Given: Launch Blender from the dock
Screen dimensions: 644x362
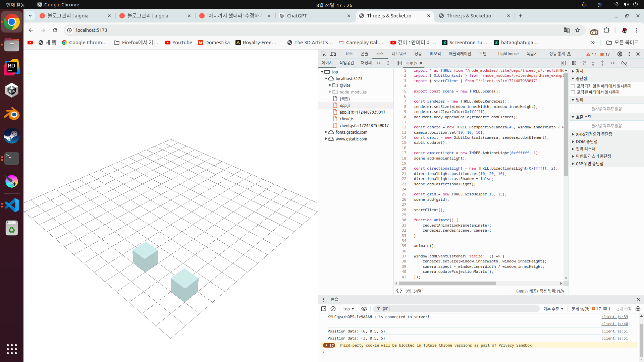Looking at the screenshot, I should [12, 113].
